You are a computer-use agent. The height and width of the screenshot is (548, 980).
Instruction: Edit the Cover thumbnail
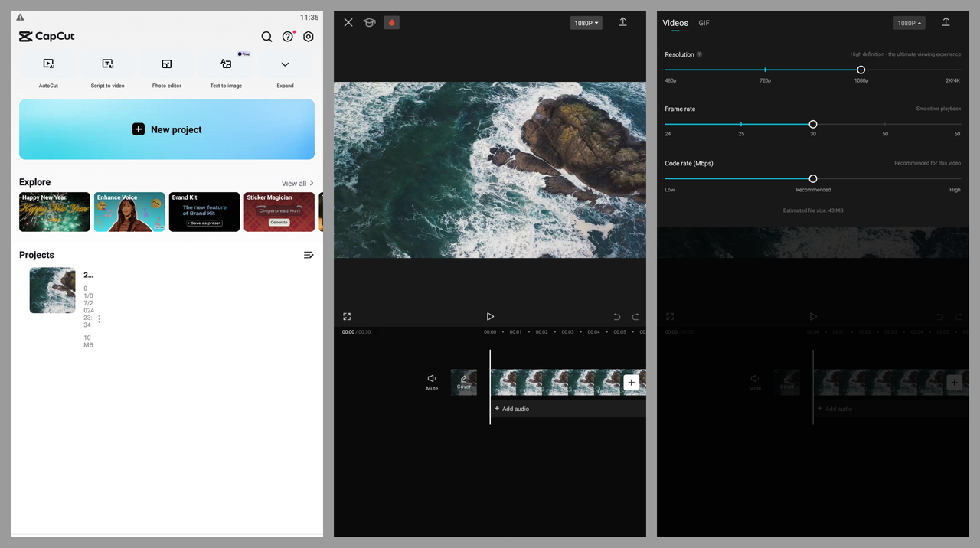coord(464,382)
